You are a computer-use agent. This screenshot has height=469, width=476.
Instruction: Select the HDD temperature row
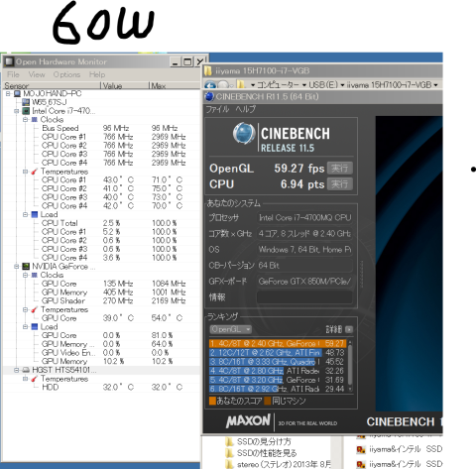click(x=101, y=387)
